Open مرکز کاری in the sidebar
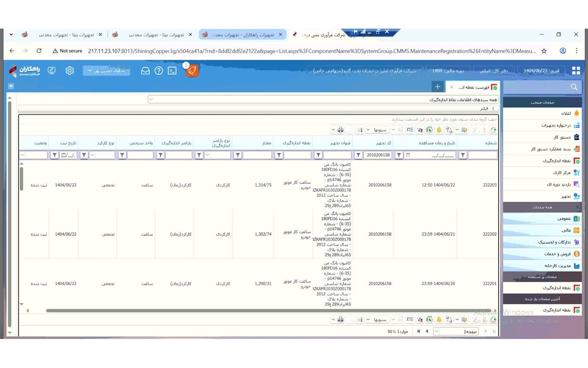 click(x=542, y=172)
